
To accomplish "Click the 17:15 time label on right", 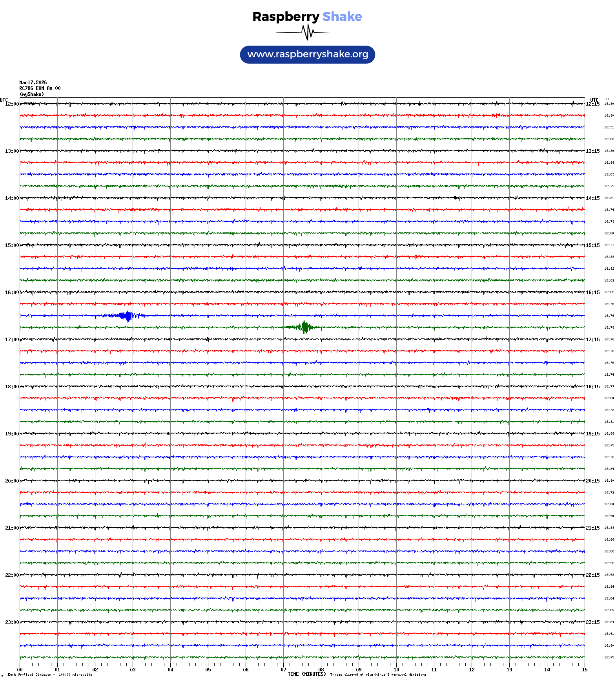I will coord(592,340).
